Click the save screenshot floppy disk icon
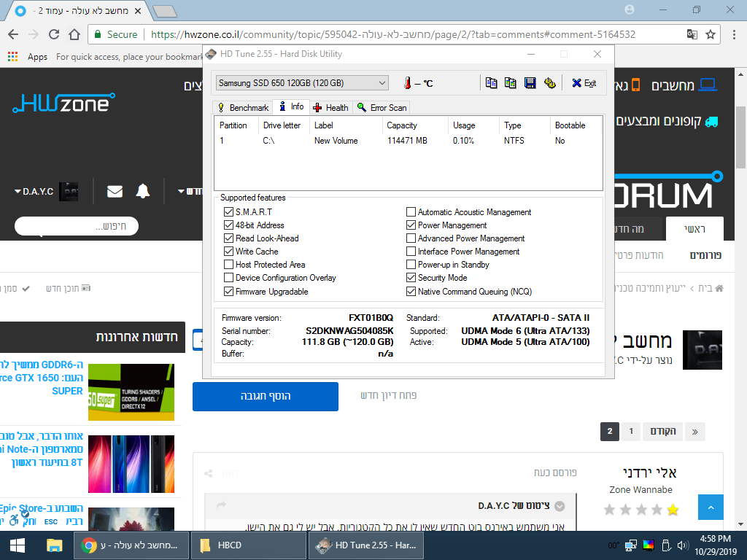 point(530,83)
